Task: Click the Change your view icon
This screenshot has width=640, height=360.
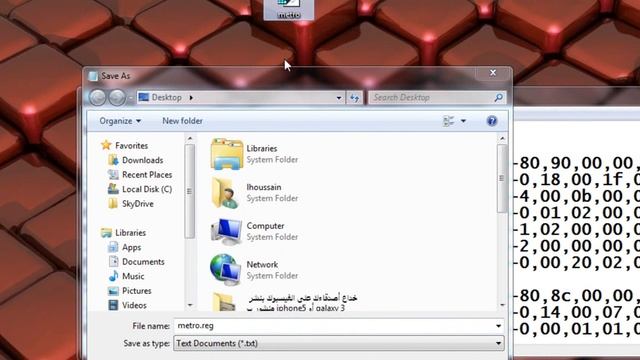Action: 449,121
